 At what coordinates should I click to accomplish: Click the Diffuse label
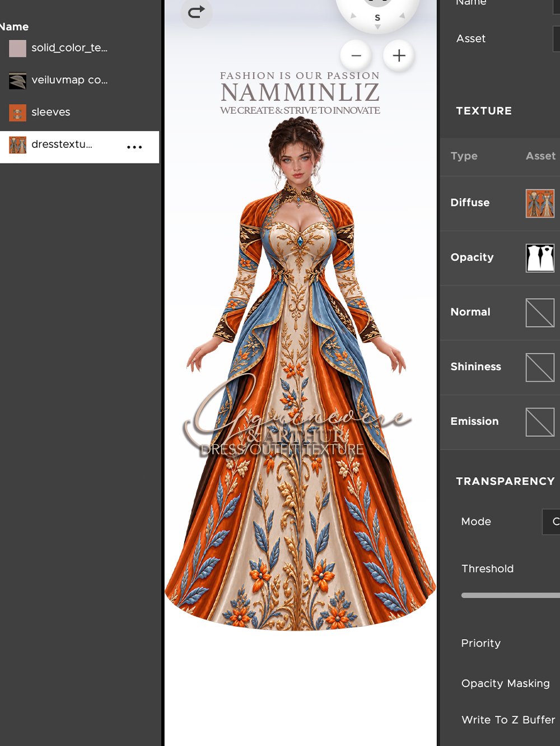coord(470,203)
